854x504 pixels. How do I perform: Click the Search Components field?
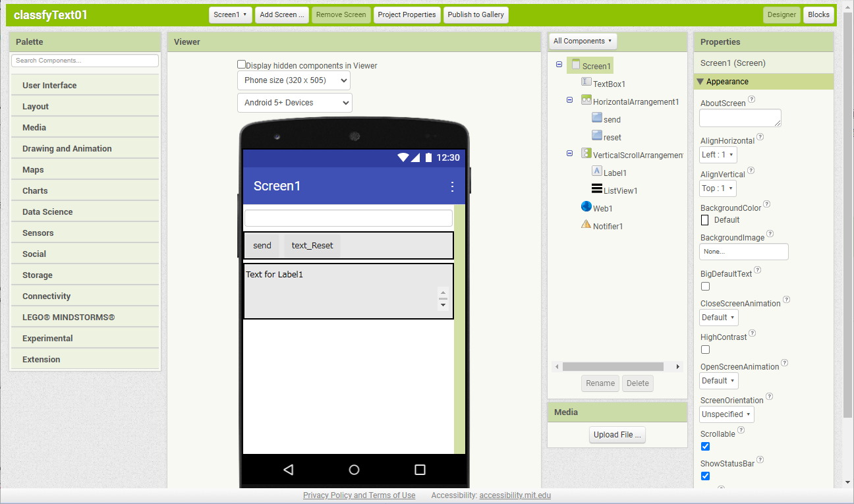[85, 61]
